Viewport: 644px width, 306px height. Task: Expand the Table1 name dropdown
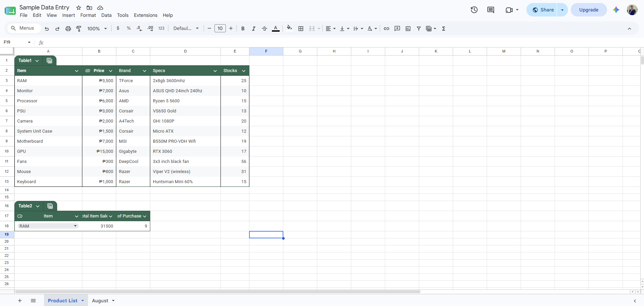(x=37, y=61)
